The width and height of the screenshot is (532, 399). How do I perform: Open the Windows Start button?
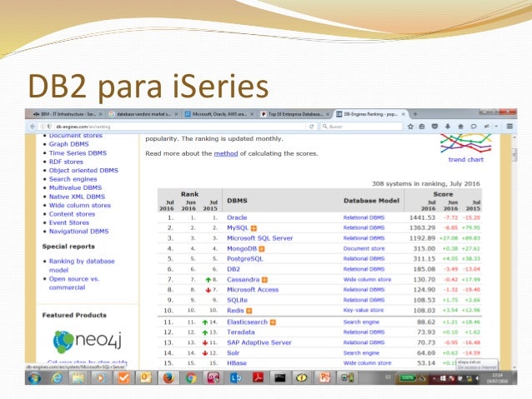[x=34, y=377]
